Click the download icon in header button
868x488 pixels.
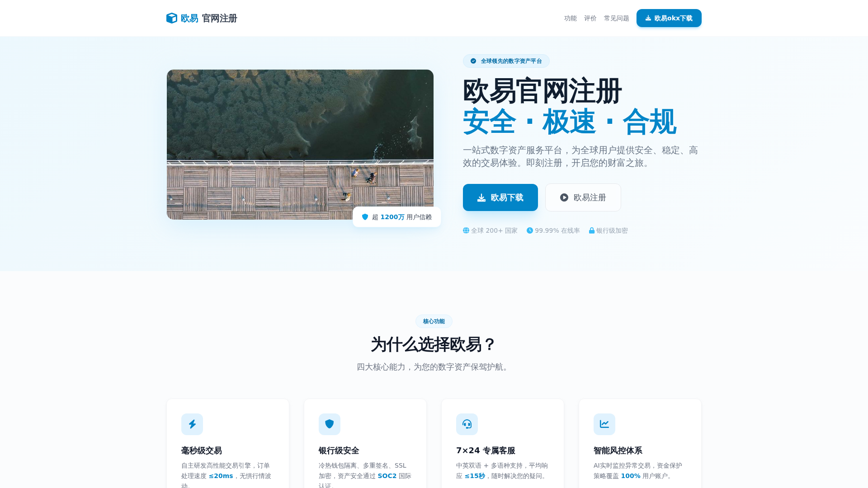click(648, 18)
